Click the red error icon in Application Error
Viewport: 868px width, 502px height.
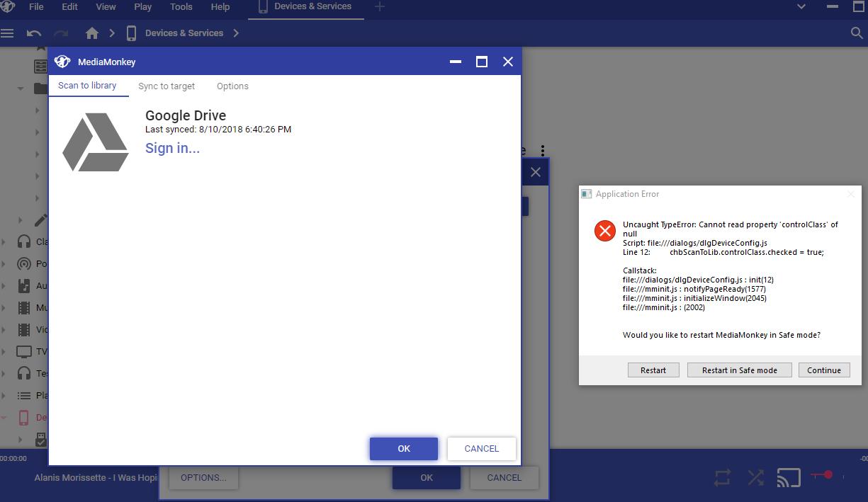(604, 231)
